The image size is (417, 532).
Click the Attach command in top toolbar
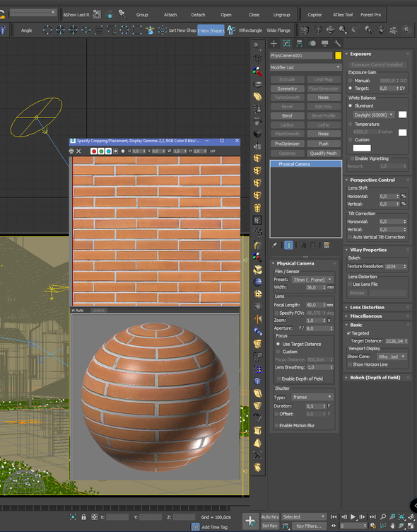pos(170,15)
